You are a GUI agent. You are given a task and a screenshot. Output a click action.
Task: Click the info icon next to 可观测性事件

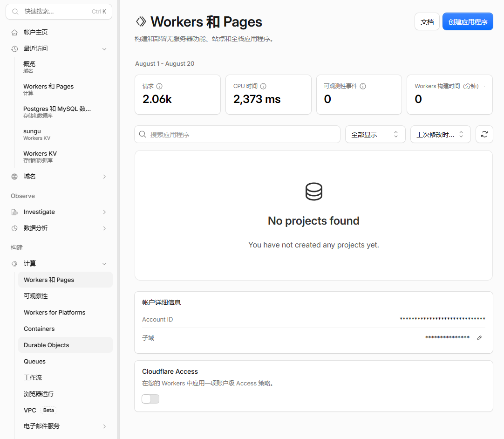point(363,86)
